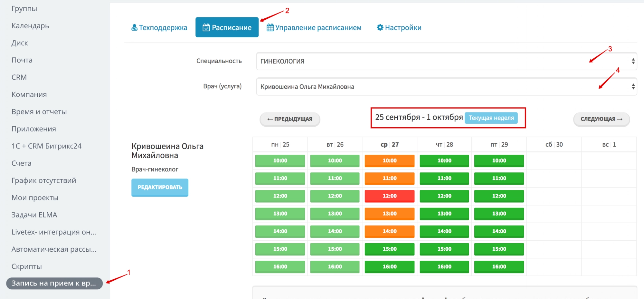The image size is (644, 299).
Task: Go to the previous week with ПРЕДЫДУЩАЯ
Action: point(290,119)
